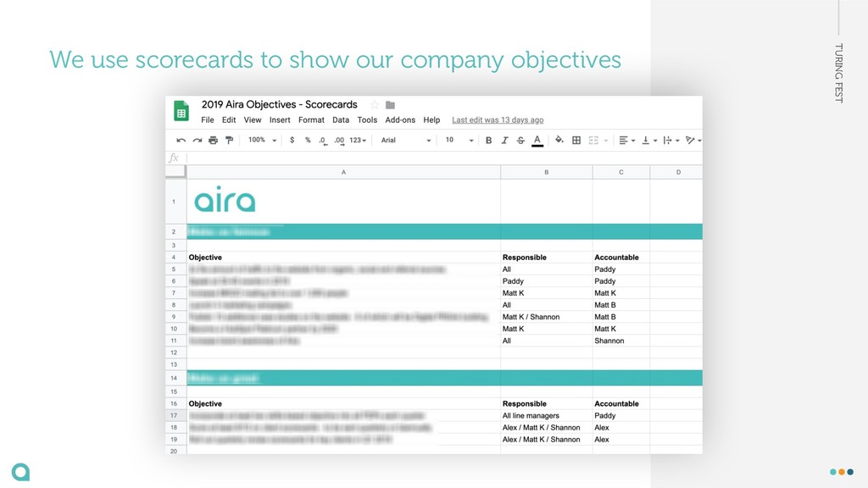The image size is (868, 488).
Task: Open the 100% zoom dropdown
Action: (262, 140)
